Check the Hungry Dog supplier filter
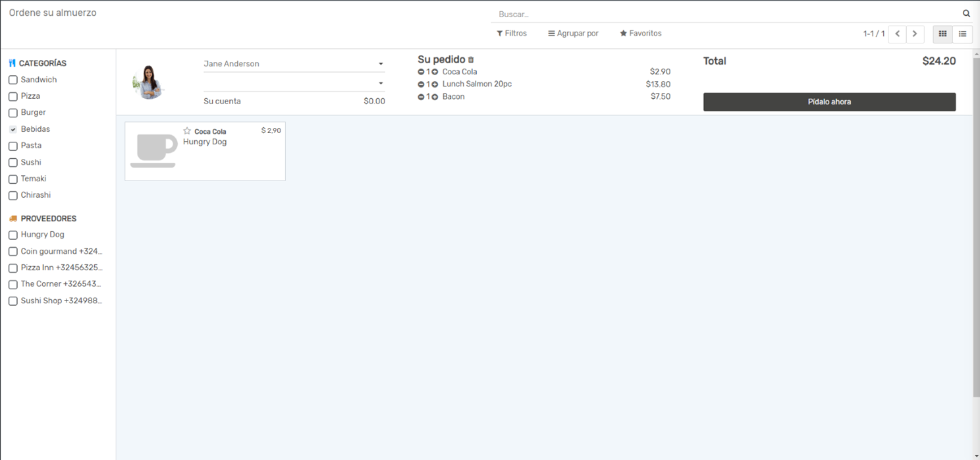Viewport: 980px width, 460px height. [13, 235]
